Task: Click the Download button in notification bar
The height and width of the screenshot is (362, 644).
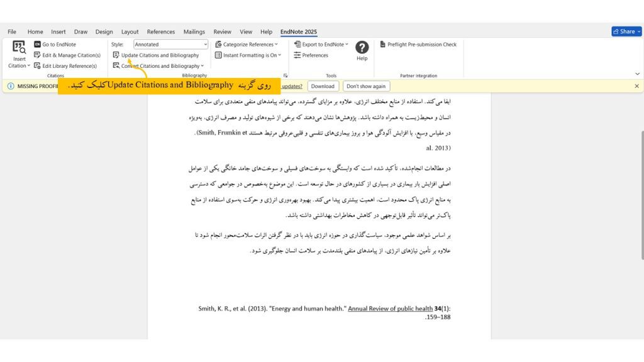Action: (323, 86)
